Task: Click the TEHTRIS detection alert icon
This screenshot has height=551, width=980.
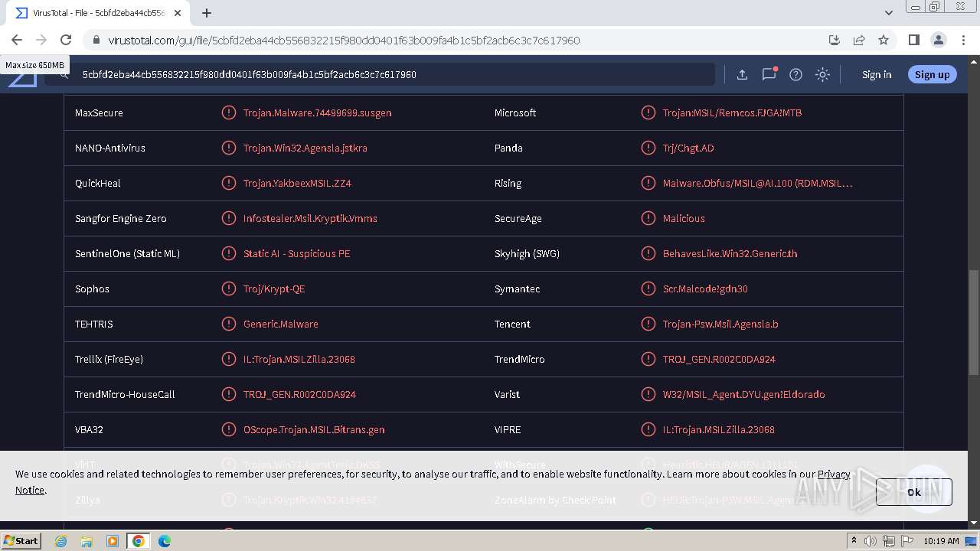Action: tap(228, 324)
